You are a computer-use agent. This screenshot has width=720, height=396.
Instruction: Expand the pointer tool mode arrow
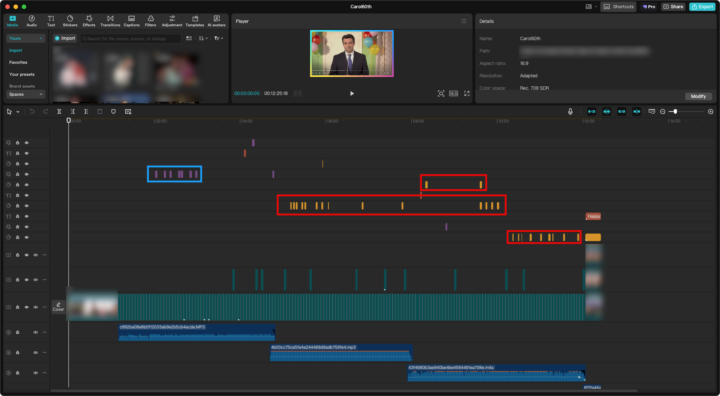(x=18, y=112)
